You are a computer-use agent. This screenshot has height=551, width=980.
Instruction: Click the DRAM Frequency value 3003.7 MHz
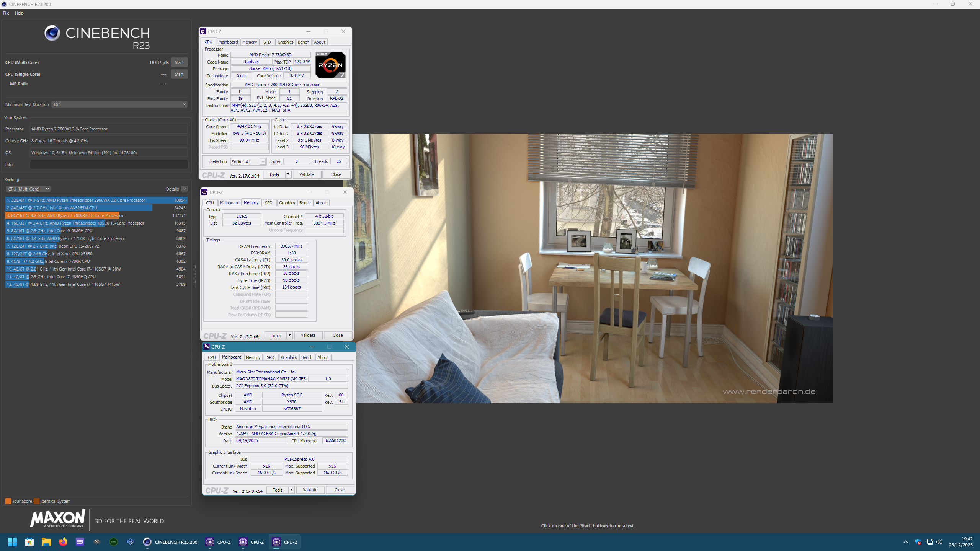click(291, 246)
